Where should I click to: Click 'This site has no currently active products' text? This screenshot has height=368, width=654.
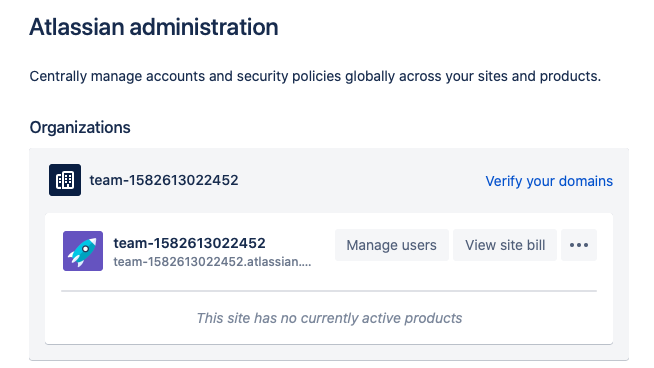coord(329,318)
